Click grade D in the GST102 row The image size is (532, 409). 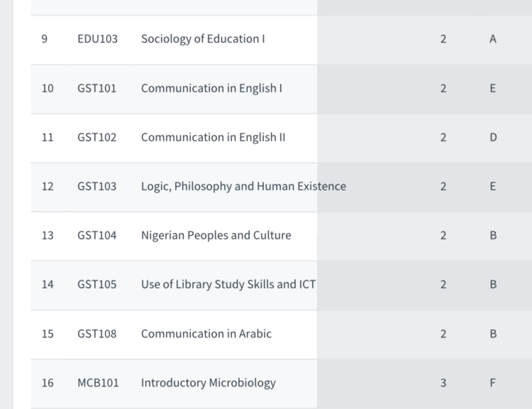pos(493,137)
